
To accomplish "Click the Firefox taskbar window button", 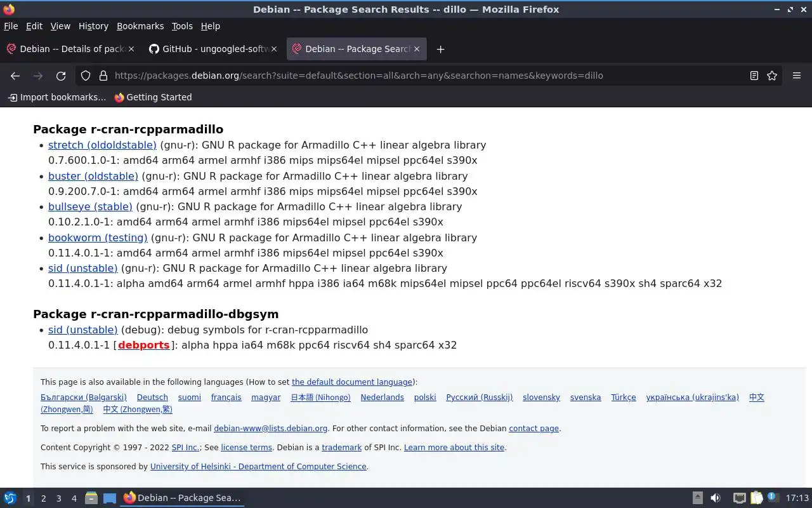I will tap(183, 498).
